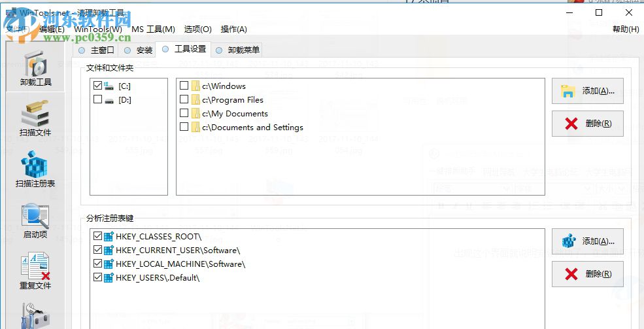Image resolution: width=644 pixels, height=329 pixels.
Task: Select HKEY_LOCAL_MACHINE\Software\ entry text
Action: click(x=180, y=264)
